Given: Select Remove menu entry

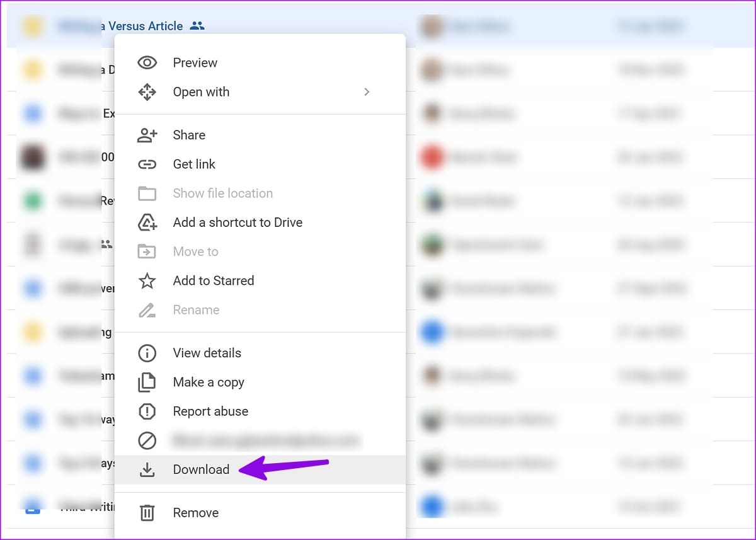Looking at the screenshot, I should tap(260, 513).
